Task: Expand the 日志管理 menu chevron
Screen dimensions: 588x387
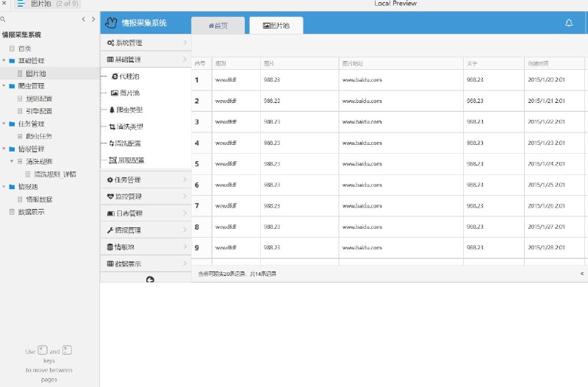Action: click(x=185, y=213)
